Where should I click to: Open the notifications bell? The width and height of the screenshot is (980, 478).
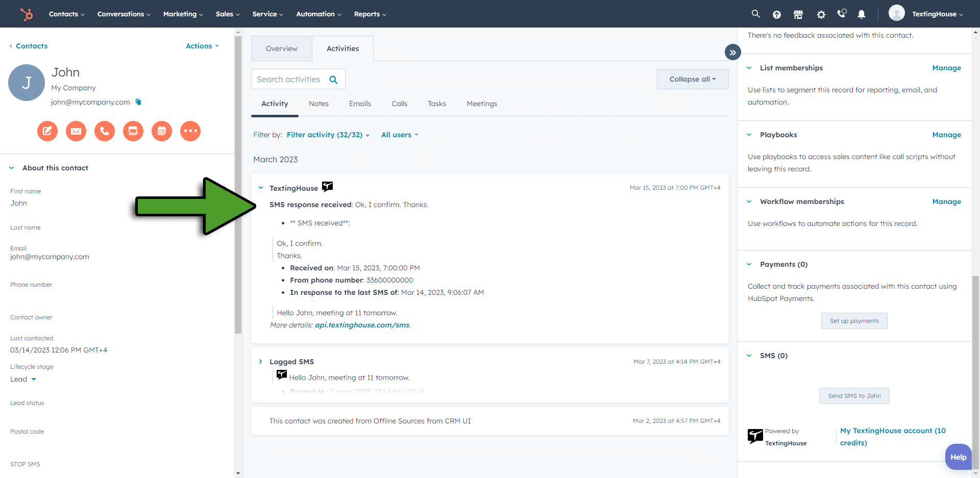[x=862, y=14]
